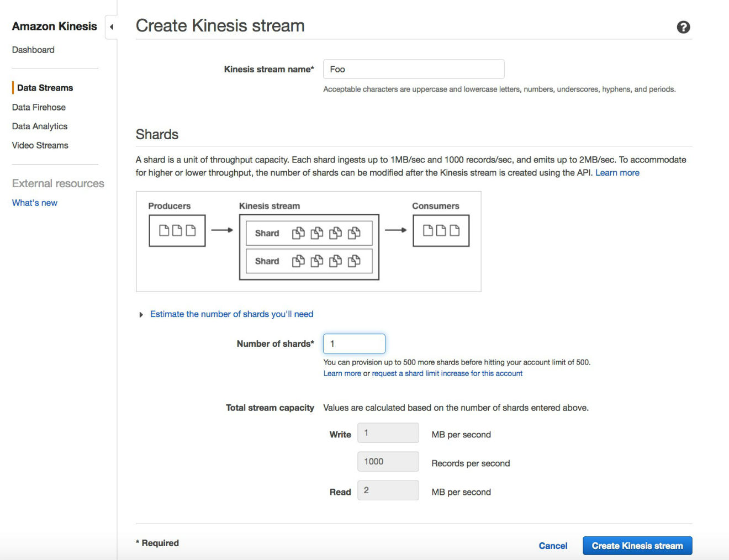
Task: Click the bottom Shard row in diagram
Action: click(x=309, y=261)
